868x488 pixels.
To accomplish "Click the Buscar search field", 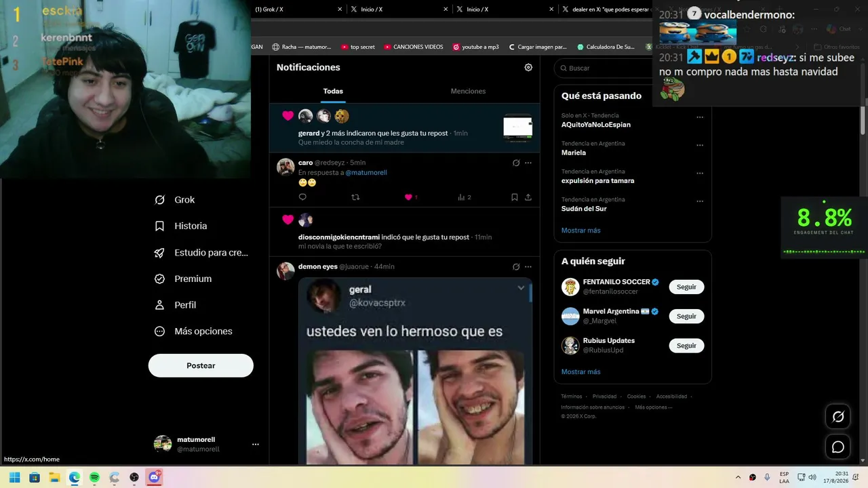I will [x=604, y=68].
